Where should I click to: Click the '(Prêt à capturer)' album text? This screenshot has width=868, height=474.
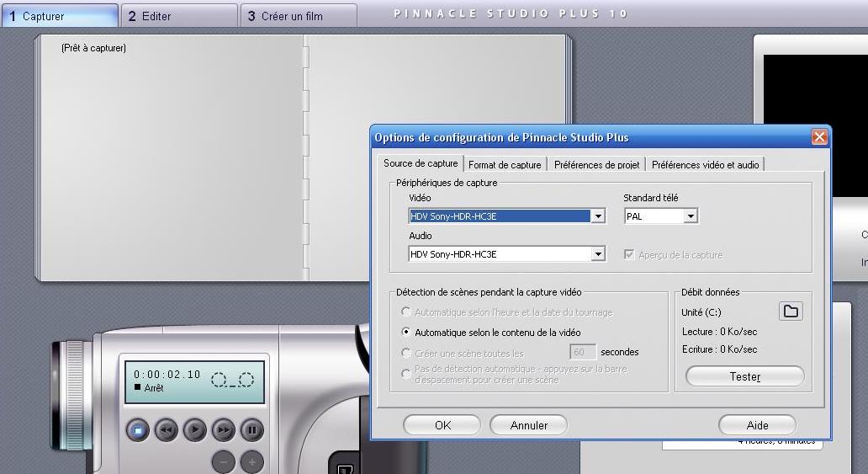(x=93, y=48)
